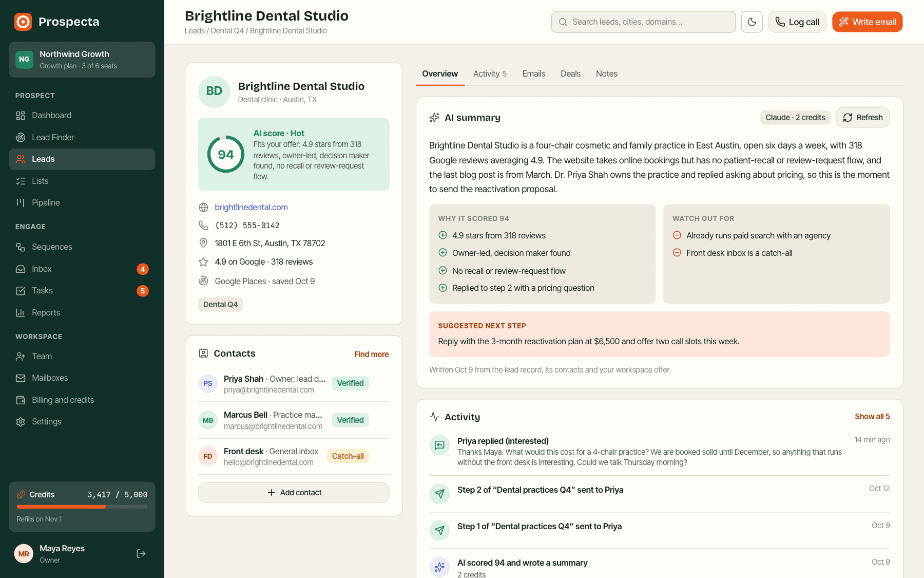The width and height of the screenshot is (924, 578).
Task: Select the Marcus Bell contact row
Action: point(294,420)
